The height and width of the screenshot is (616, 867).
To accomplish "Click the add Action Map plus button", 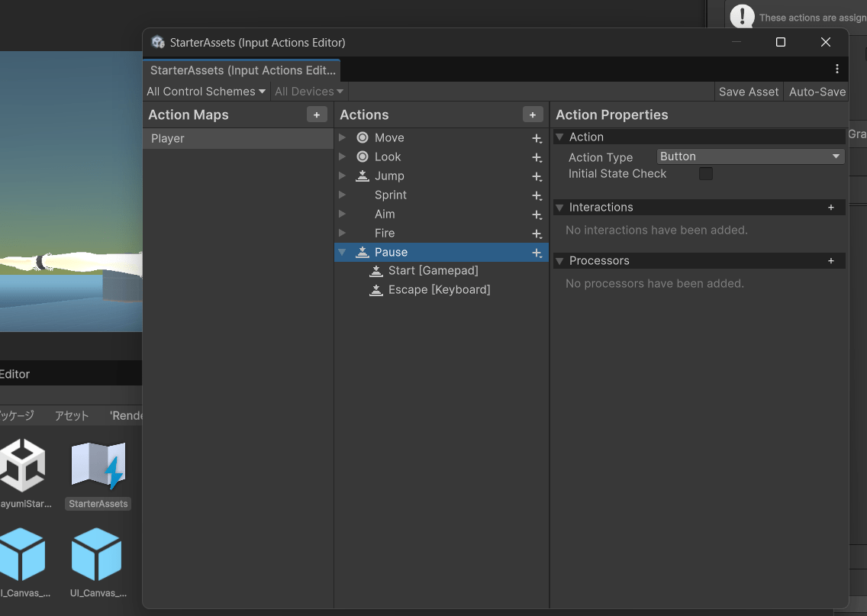I will tap(317, 114).
